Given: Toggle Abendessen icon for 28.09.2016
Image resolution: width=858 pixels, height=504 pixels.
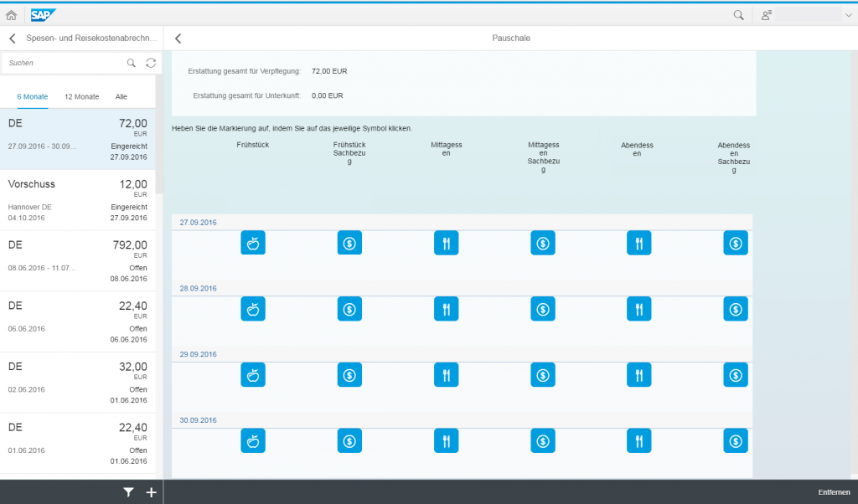Looking at the screenshot, I should (639, 309).
